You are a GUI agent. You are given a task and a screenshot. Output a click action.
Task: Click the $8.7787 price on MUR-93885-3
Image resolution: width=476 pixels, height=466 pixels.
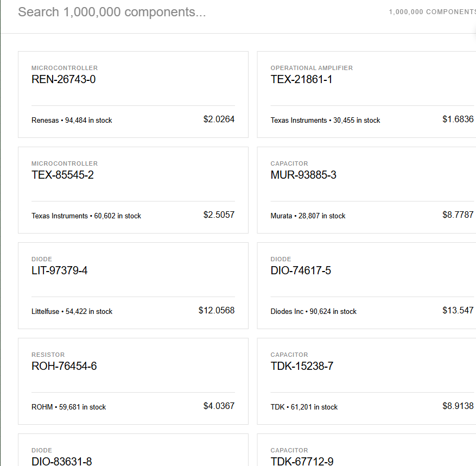[x=458, y=215]
